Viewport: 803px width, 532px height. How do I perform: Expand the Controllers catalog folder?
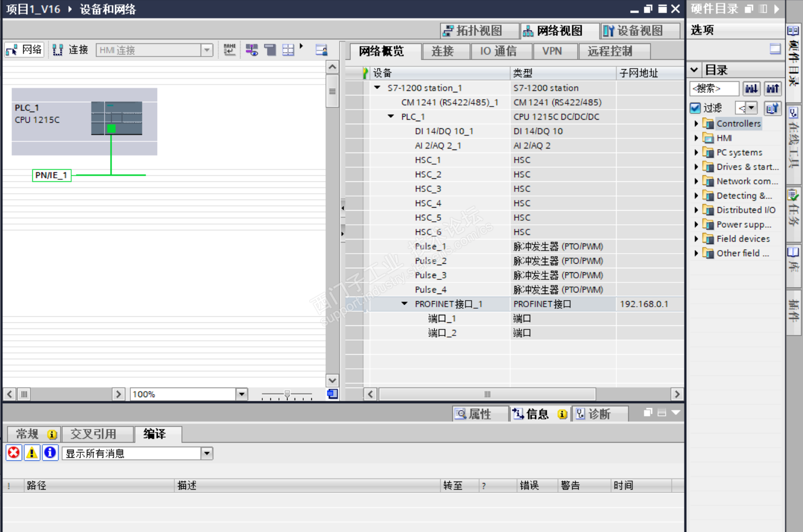(696, 123)
